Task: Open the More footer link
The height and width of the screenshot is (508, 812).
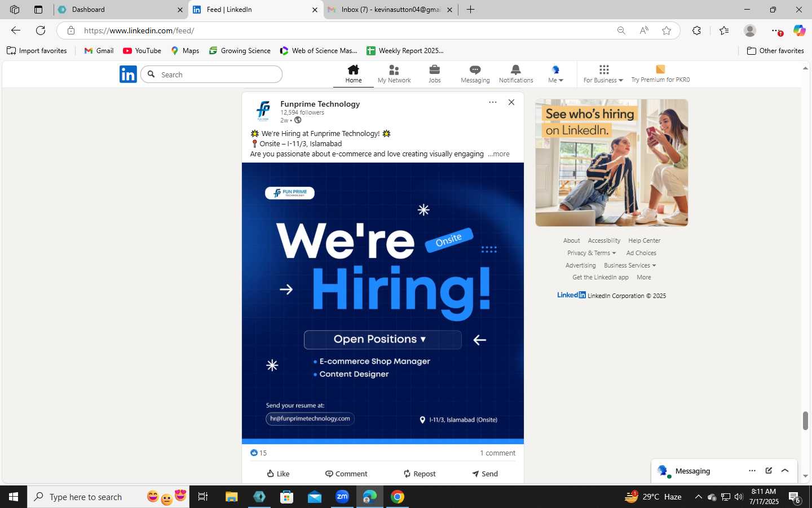Action: 643,277
